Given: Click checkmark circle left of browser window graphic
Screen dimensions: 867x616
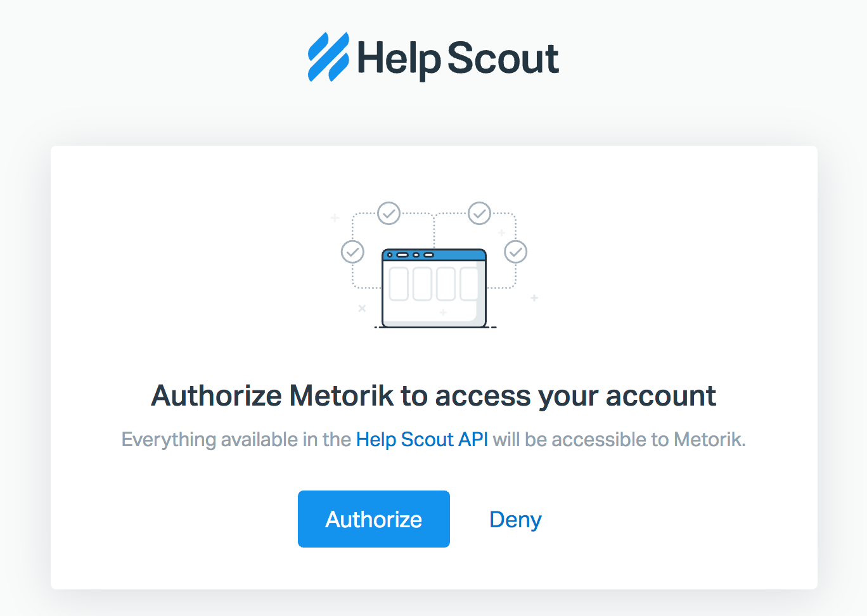Looking at the screenshot, I should (352, 252).
